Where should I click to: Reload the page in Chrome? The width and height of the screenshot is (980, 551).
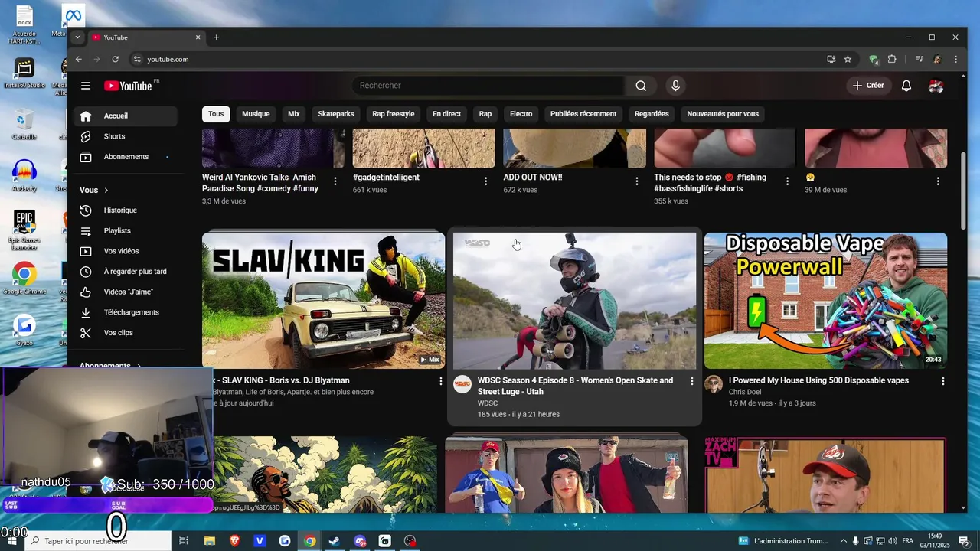(x=116, y=59)
